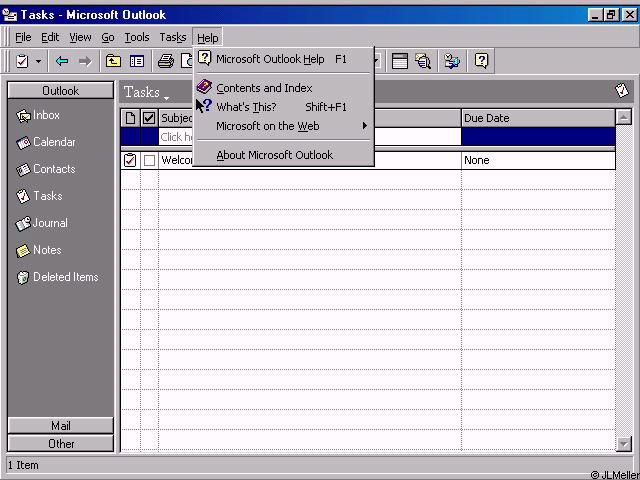Click the Icon column header

click(x=130, y=118)
